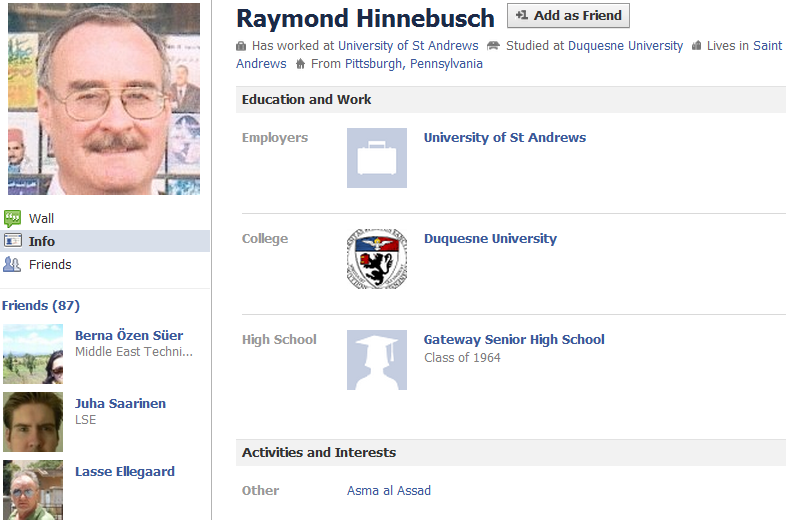786x520 pixels.
Task: Click the high school graduation cap icon
Action: [x=376, y=360]
